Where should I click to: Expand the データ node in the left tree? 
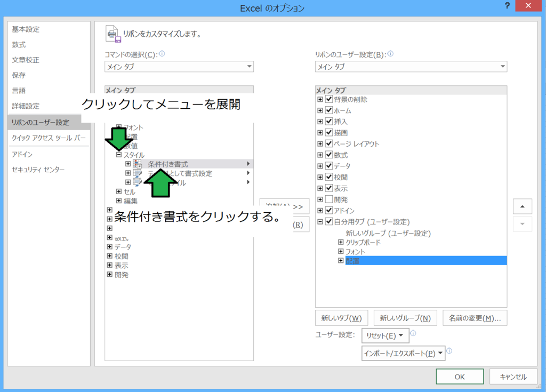(x=110, y=246)
